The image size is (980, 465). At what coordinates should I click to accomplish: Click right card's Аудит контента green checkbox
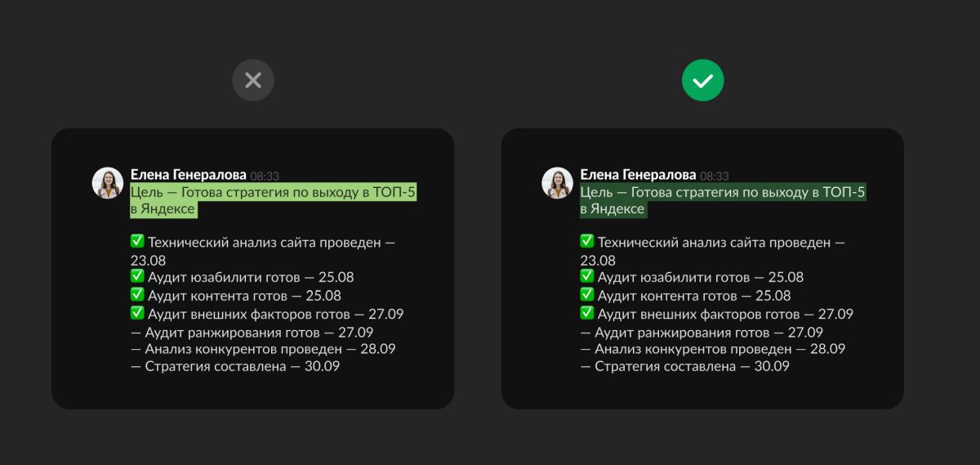pyautogui.click(x=587, y=295)
